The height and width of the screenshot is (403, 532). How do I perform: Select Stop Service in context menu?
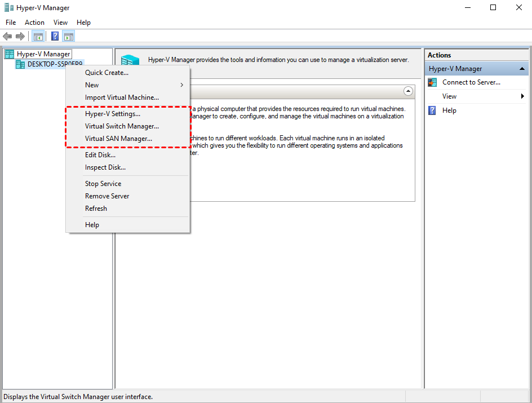click(x=128, y=184)
